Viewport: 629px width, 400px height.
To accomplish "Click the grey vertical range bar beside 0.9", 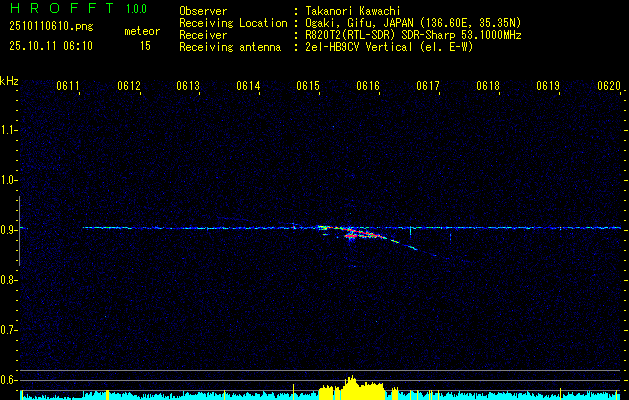I will [x=19, y=231].
